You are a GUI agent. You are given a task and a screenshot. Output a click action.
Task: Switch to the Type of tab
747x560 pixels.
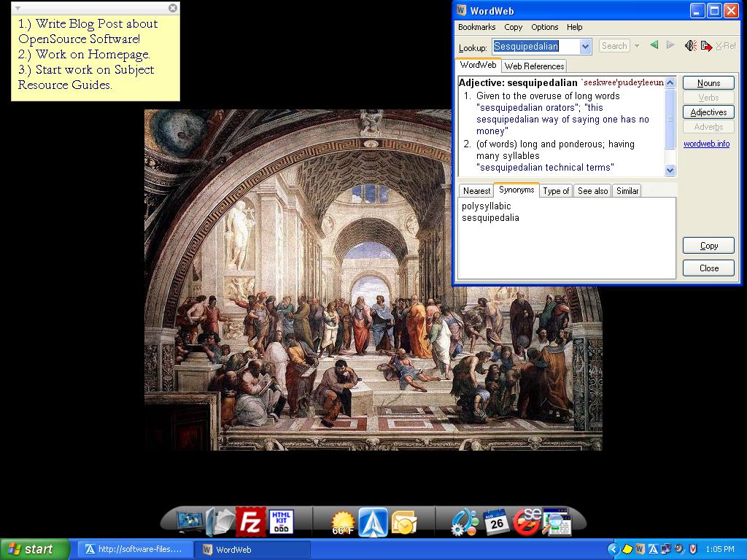coord(556,191)
